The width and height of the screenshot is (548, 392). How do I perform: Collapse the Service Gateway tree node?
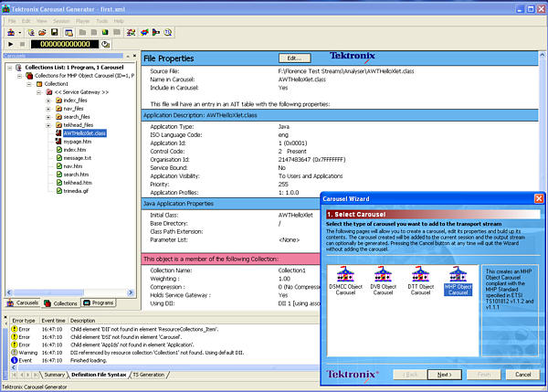[39, 92]
